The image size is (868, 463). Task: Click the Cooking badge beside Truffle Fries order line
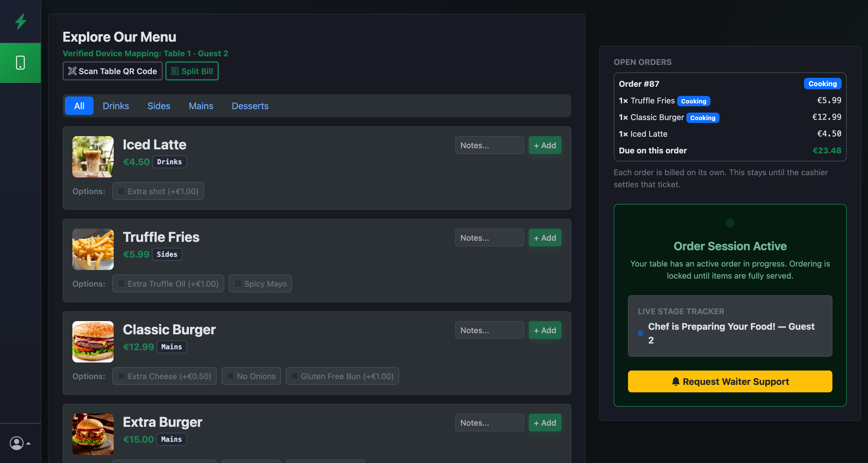pos(693,101)
